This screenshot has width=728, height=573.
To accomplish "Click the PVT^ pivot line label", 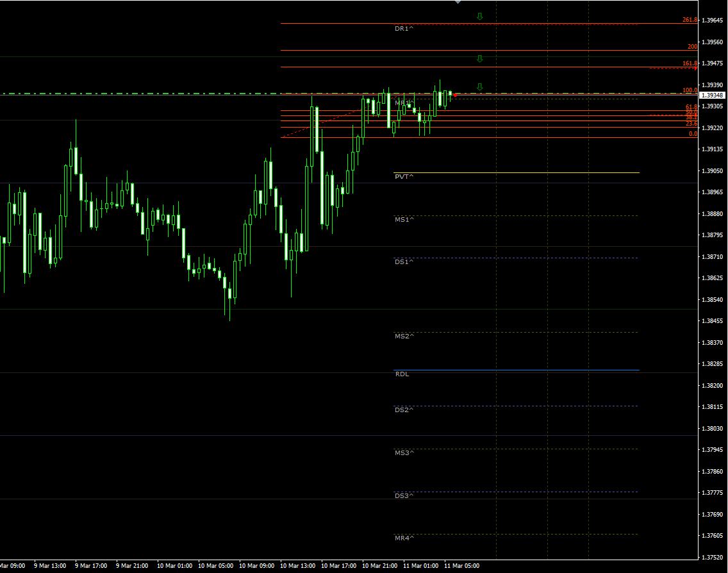I will (x=404, y=176).
